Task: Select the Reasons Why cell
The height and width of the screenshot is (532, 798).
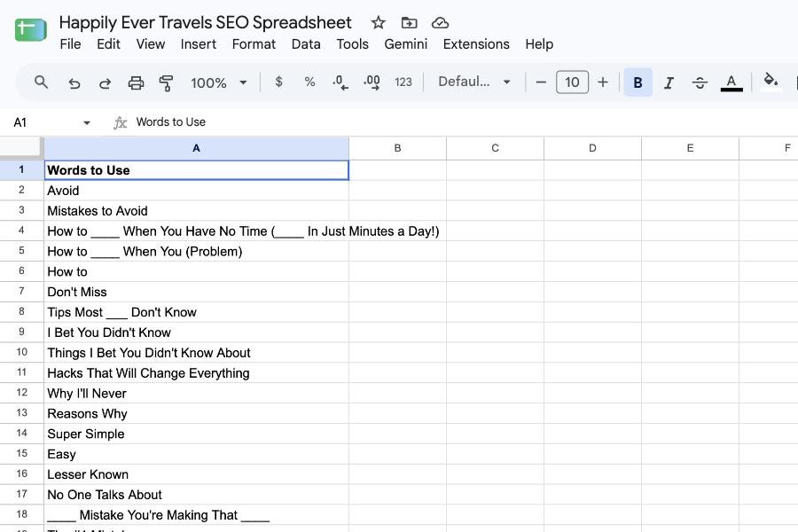Action: click(197, 413)
